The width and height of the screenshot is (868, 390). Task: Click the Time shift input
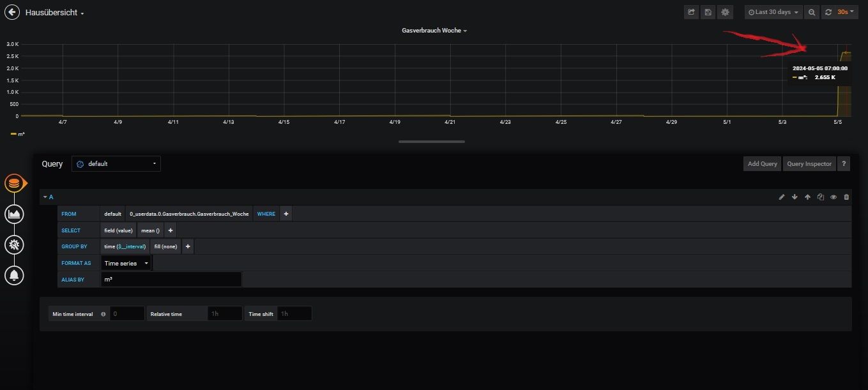pos(294,313)
